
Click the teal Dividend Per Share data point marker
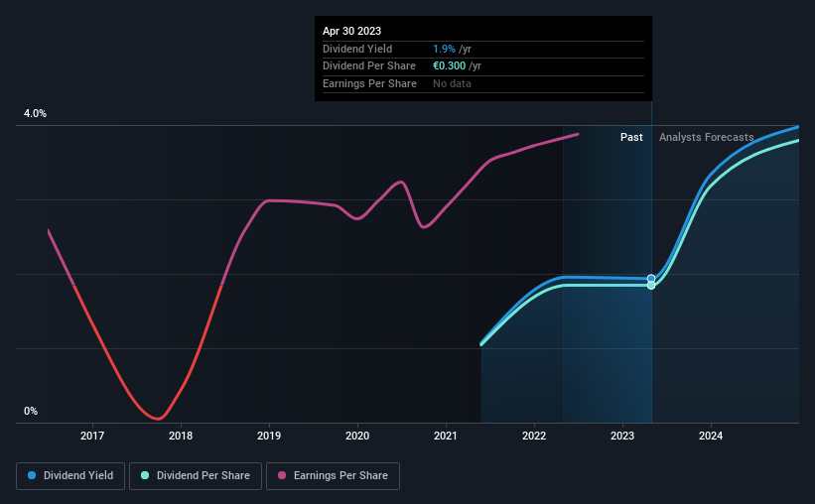tap(651, 286)
